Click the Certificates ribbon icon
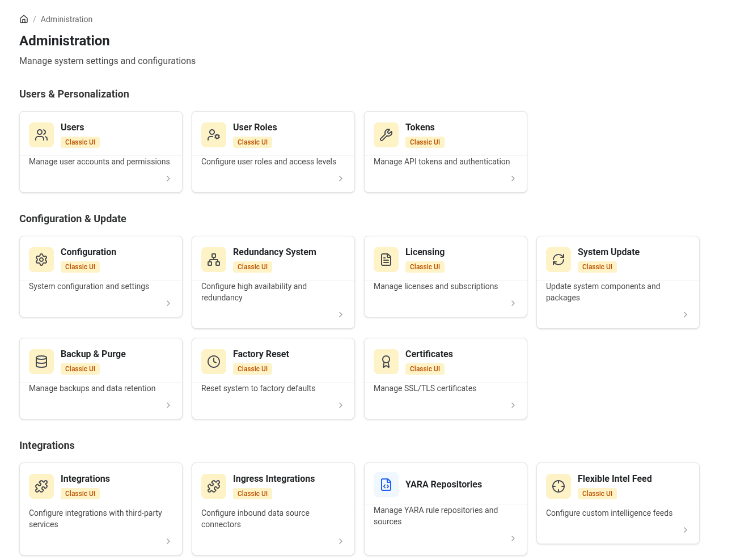732x560 pixels. [x=386, y=362]
